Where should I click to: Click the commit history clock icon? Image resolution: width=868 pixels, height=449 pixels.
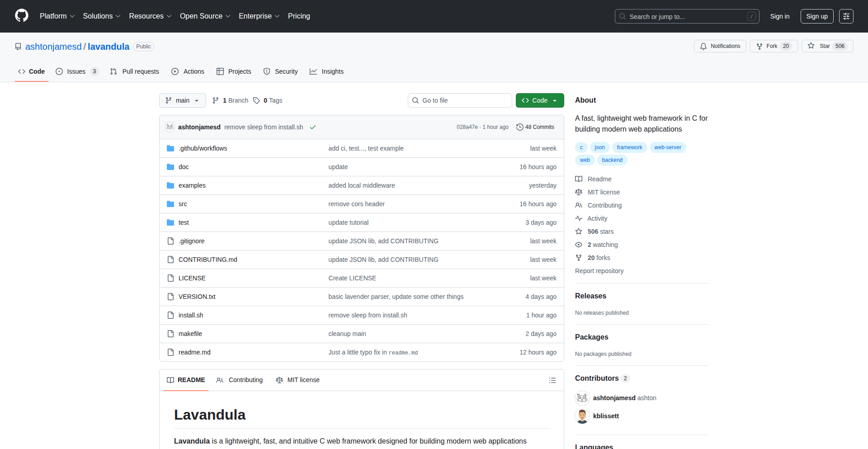(x=520, y=127)
